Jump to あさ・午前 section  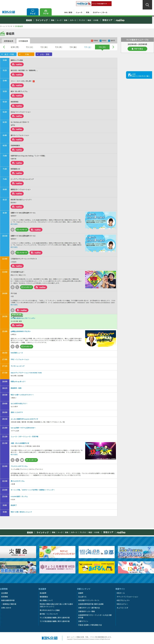[8, 54]
